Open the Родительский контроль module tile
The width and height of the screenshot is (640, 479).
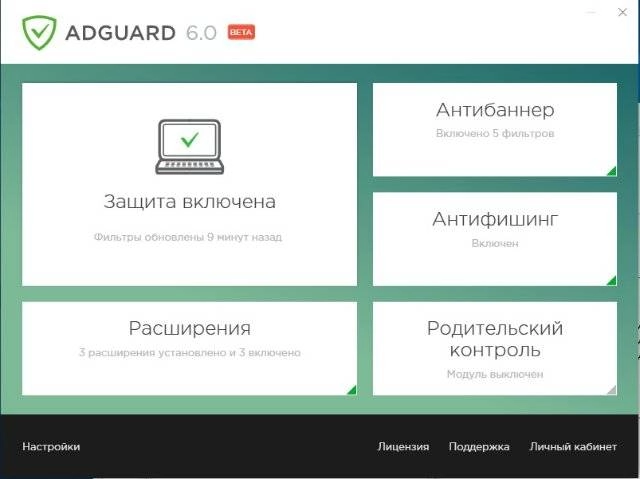[495, 348]
